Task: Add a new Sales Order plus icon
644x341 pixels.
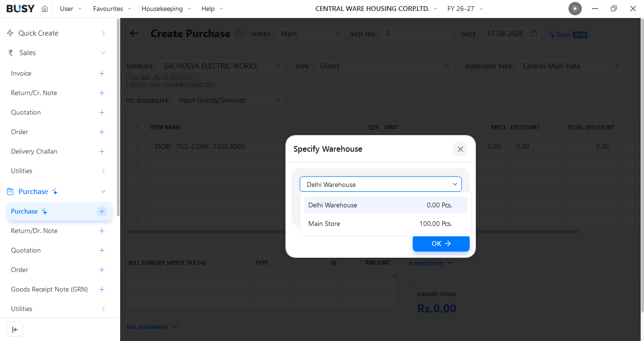Action: click(x=102, y=132)
